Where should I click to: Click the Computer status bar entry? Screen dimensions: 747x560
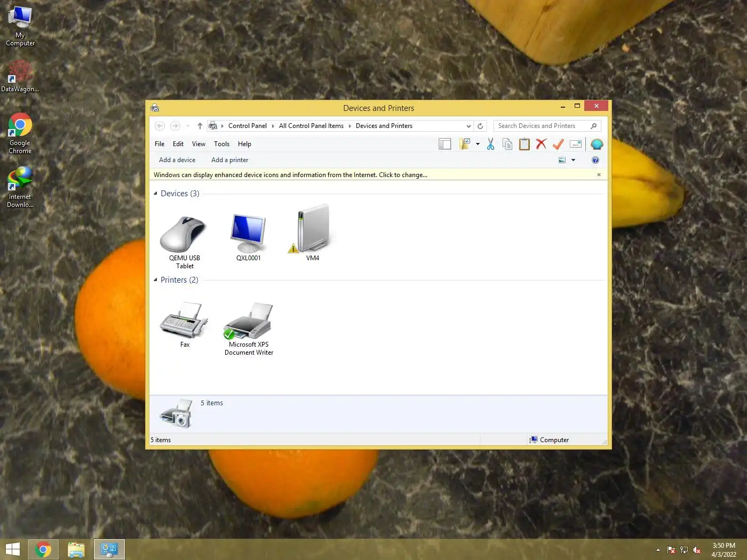click(x=549, y=440)
